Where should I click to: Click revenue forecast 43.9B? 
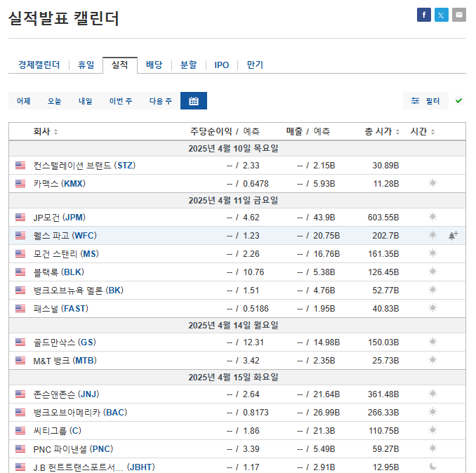(x=324, y=218)
